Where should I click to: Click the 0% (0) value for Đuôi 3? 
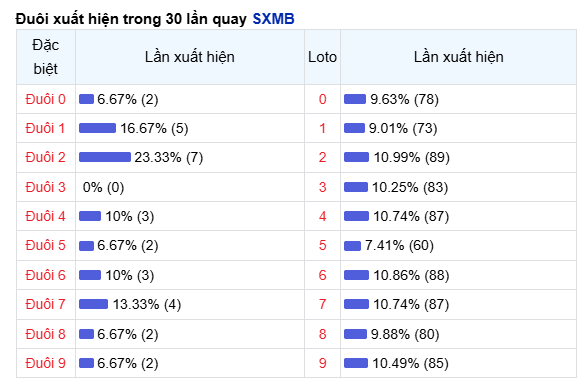pyautogui.click(x=103, y=187)
